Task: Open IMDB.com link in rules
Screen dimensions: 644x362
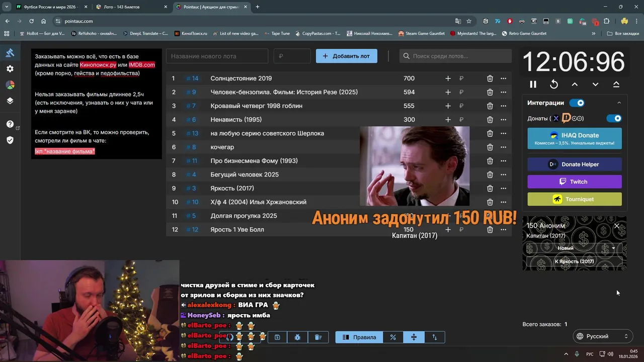Action: point(142,65)
